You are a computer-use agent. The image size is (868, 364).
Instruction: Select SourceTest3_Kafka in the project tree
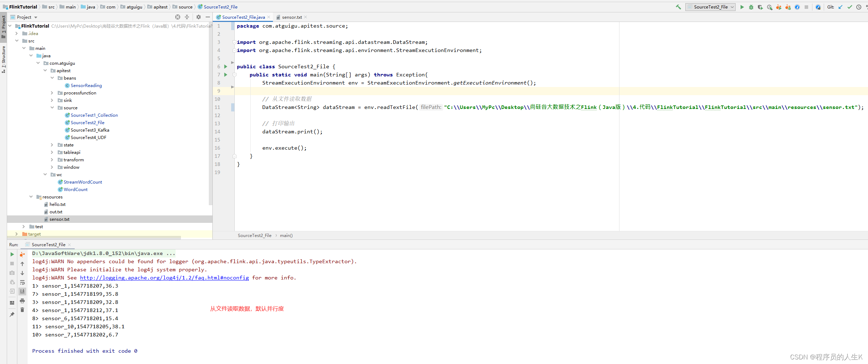click(90, 130)
